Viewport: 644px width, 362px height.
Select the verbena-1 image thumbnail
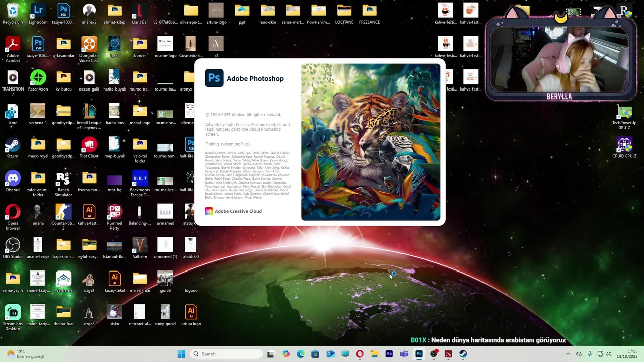click(x=38, y=114)
